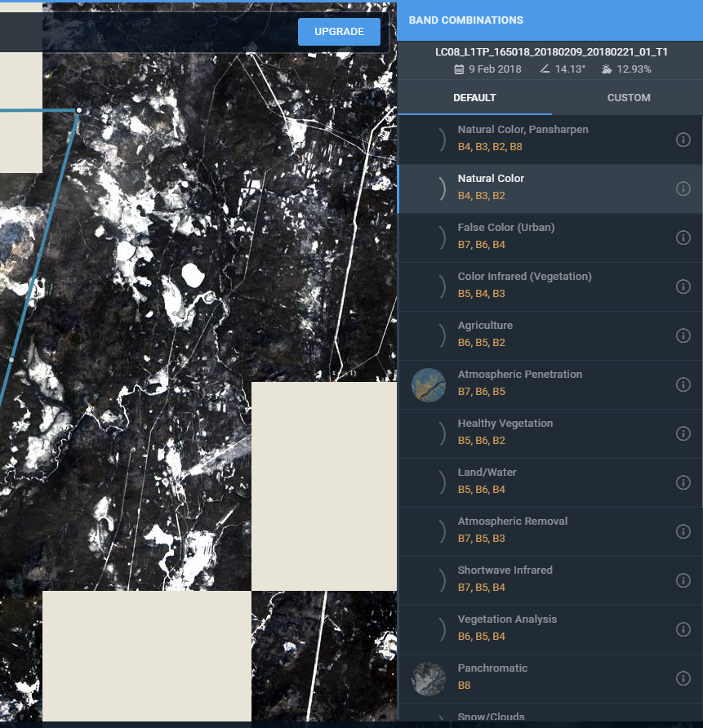
Task: Open info for Land/Water combination
Action: coord(683,482)
